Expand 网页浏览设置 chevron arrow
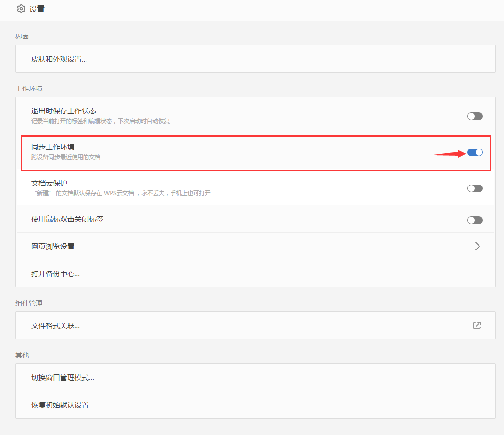 [x=477, y=246]
